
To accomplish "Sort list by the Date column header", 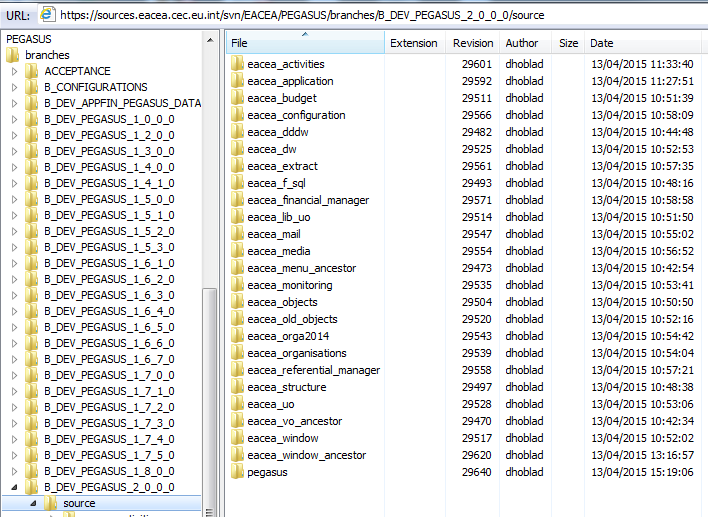I will click(x=602, y=43).
